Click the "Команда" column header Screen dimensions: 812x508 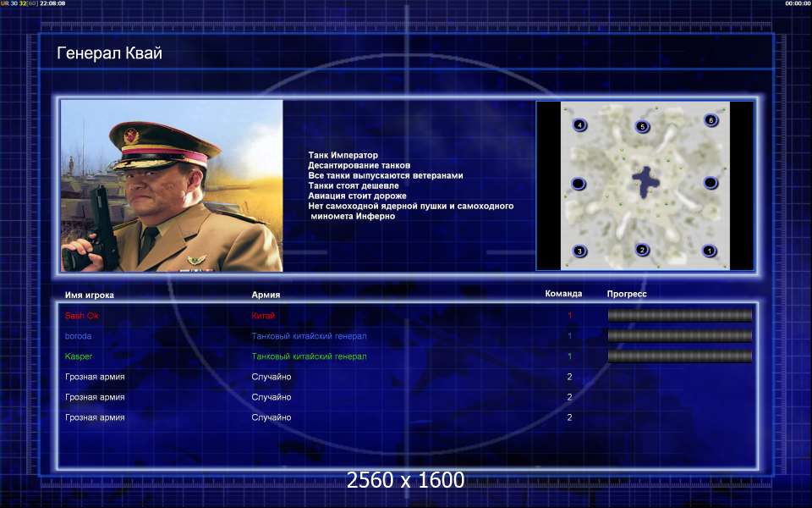pos(563,294)
